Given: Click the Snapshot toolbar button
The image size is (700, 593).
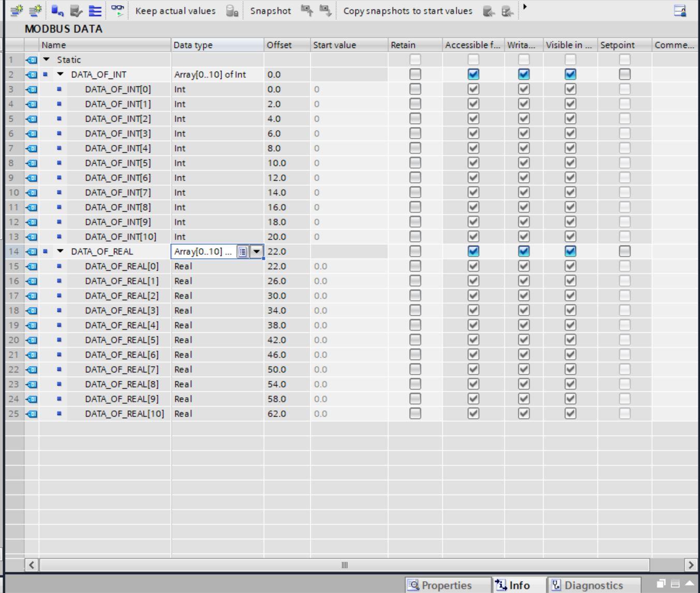Looking at the screenshot, I should tap(271, 11).
